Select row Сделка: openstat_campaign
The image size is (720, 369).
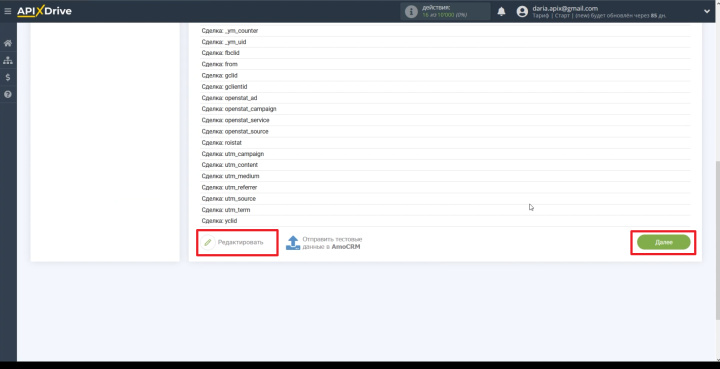coord(445,109)
